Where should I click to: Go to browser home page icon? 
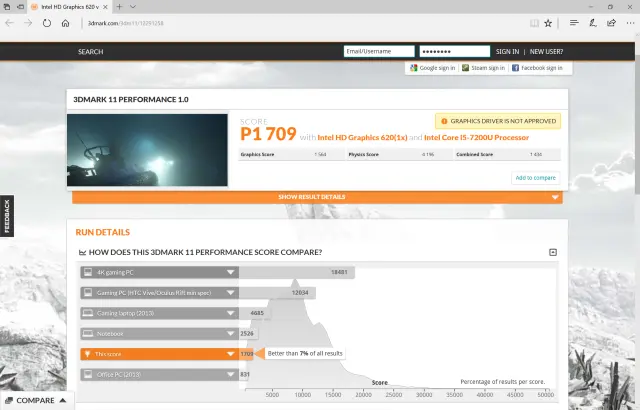click(67, 22)
